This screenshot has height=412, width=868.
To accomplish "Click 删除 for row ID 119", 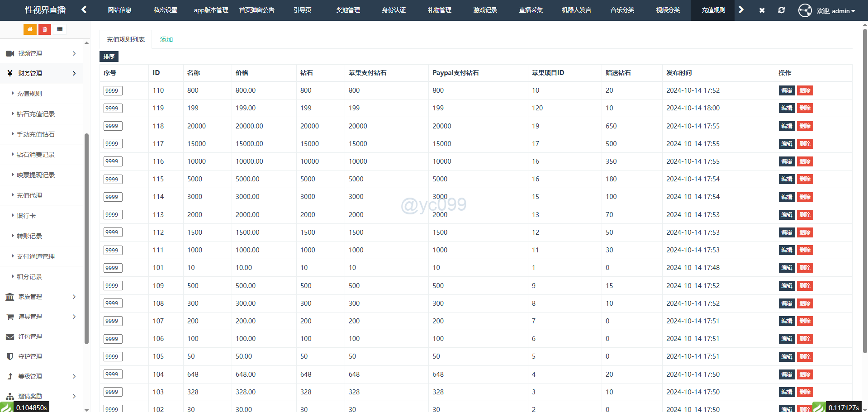I will (805, 108).
